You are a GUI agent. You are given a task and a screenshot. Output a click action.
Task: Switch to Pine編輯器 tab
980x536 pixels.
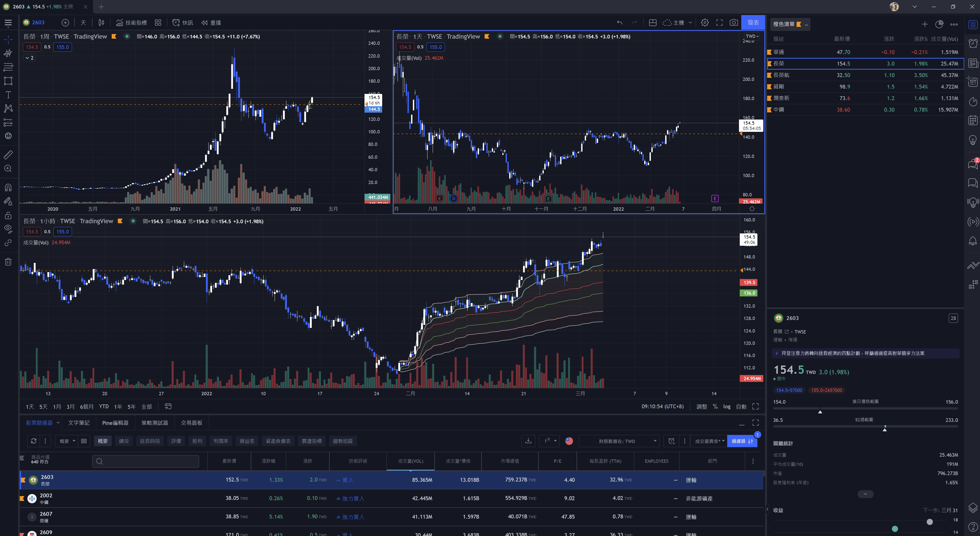(115, 423)
